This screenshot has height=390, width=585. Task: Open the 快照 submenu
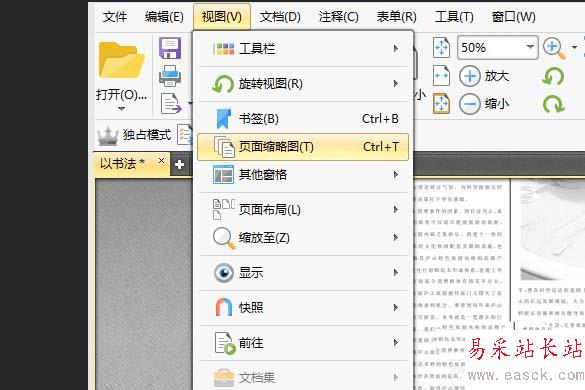[303, 308]
